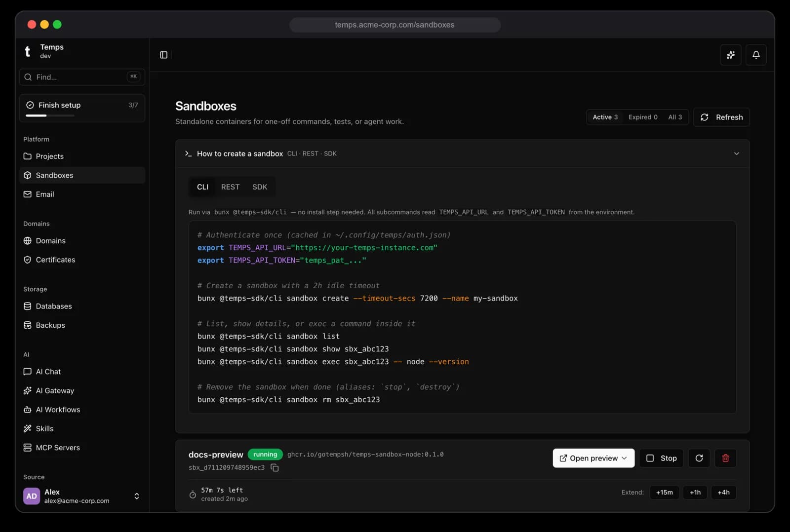Viewport: 790px width, 532px height.
Task: Open Certificates page
Action: 82,260
